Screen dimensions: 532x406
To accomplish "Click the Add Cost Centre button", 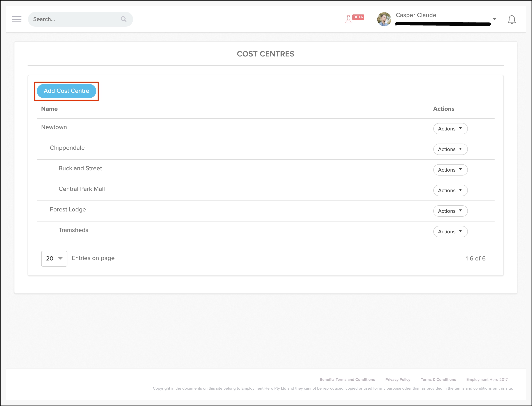I will (67, 91).
